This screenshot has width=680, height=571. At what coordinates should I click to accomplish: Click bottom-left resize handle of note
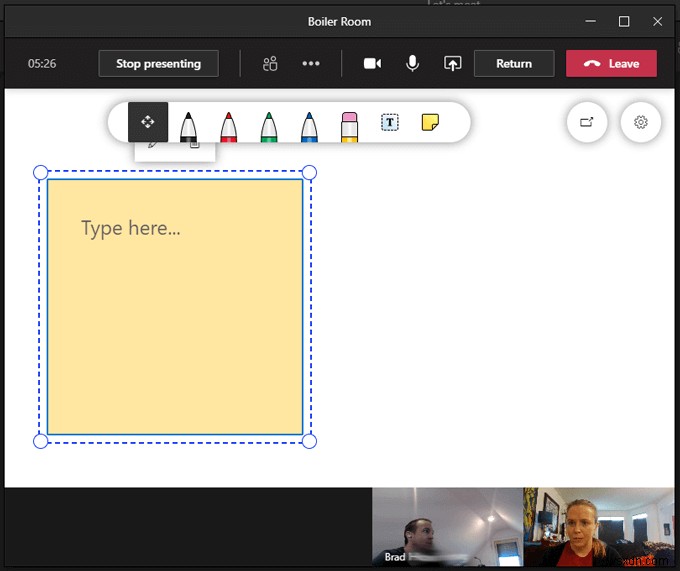[x=41, y=441]
